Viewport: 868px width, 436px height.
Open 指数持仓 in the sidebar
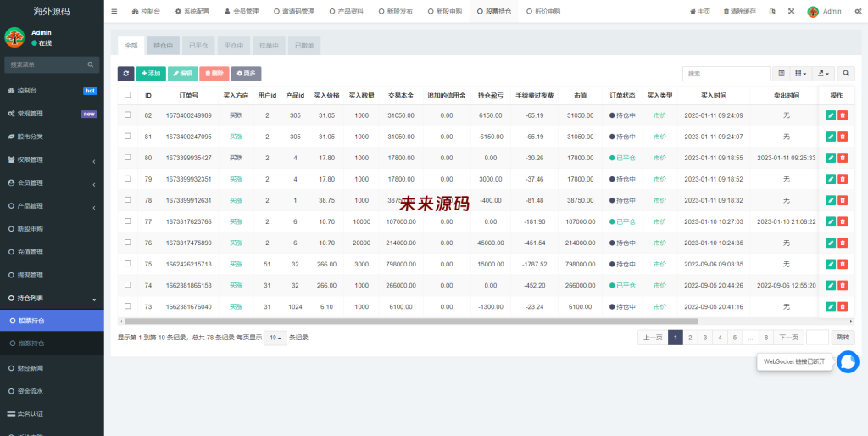point(52,344)
